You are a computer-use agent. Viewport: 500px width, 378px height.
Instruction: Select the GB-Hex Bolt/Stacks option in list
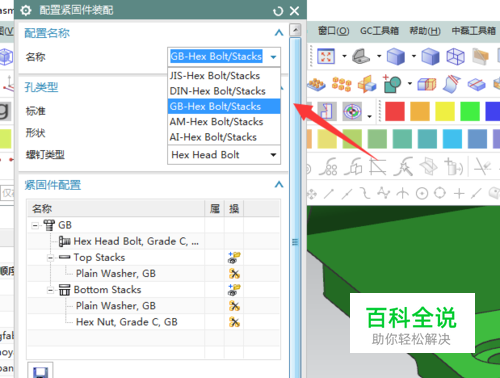click(x=224, y=107)
